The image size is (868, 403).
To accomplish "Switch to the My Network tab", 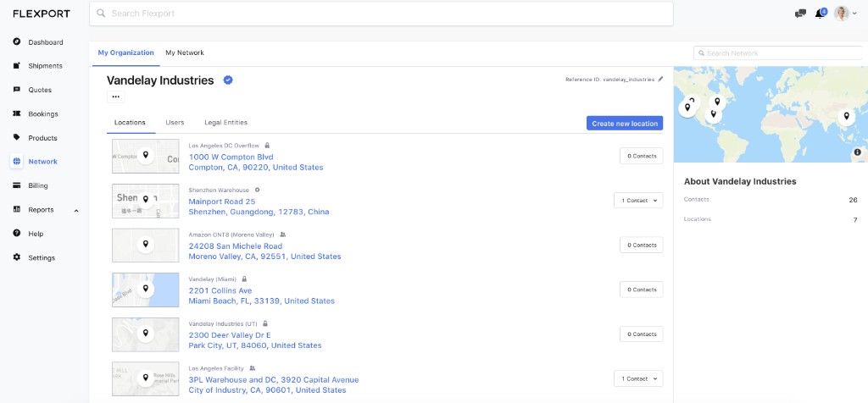I will coord(185,53).
